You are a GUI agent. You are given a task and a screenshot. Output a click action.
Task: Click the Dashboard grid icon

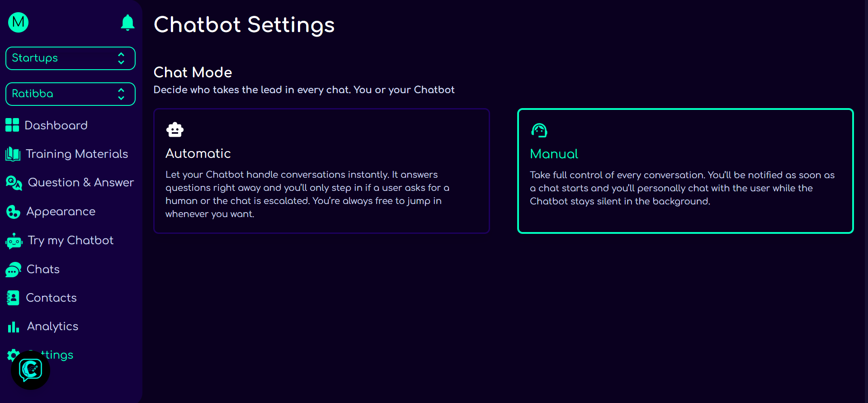(12, 125)
